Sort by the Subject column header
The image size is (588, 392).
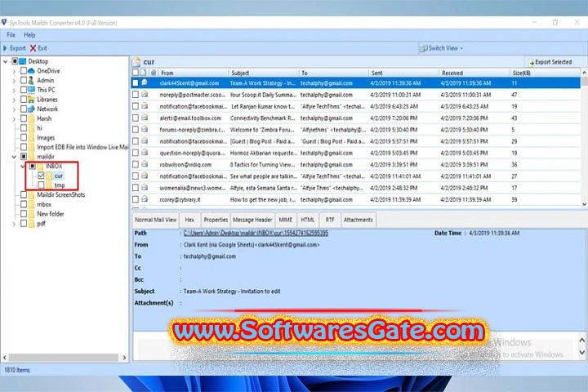pyautogui.click(x=263, y=73)
